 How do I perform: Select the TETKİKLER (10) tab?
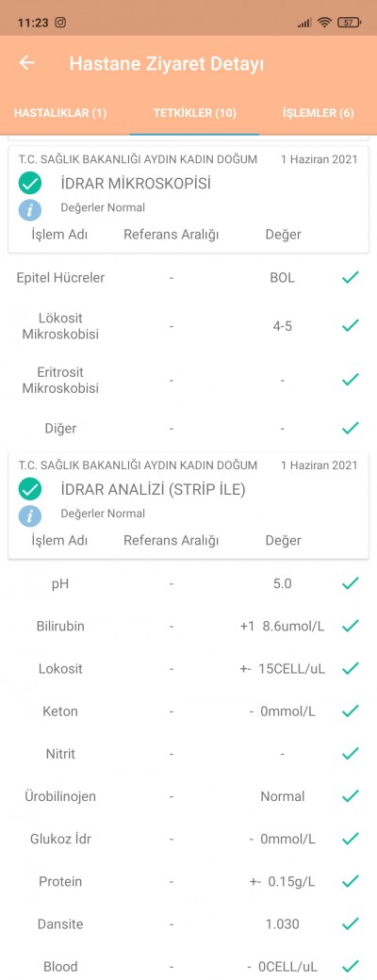pos(194,113)
